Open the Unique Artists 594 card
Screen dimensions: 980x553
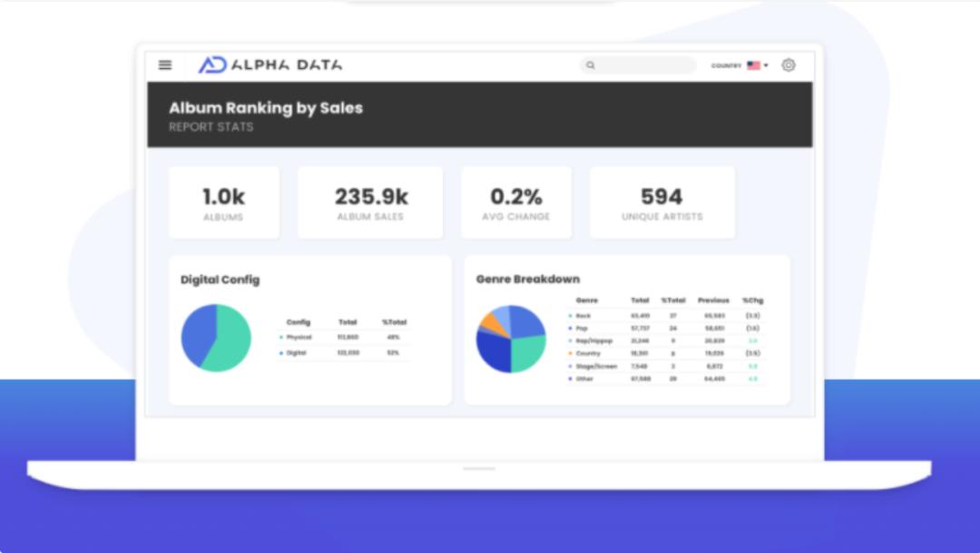661,202
